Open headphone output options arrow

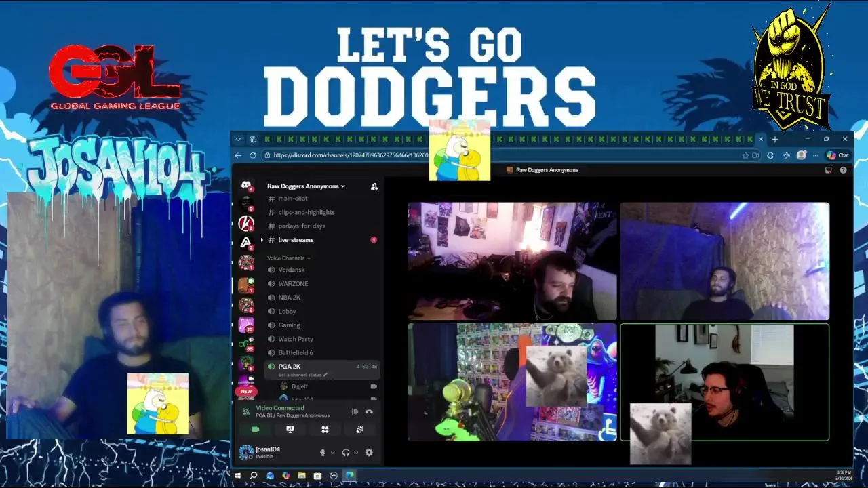(x=356, y=453)
